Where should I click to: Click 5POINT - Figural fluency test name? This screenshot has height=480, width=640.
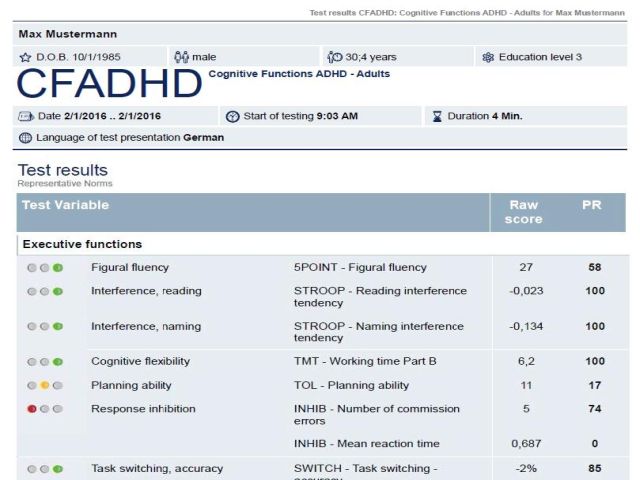360,267
